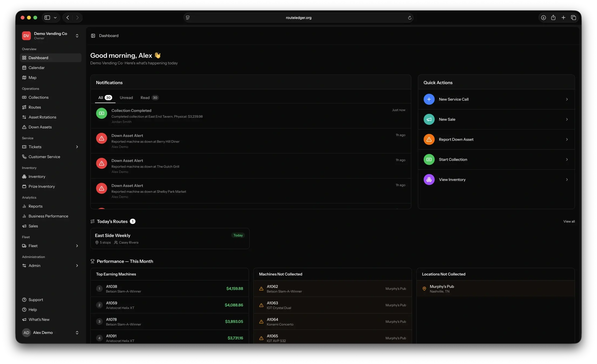This screenshot has height=364, width=597.
Task: Toggle the sidebar panel icon beside Dashboard title
Action: 93,36
